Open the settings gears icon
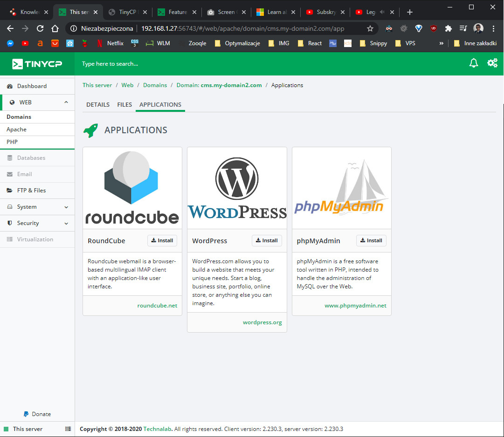This screenshot has width=504, height=437. point(492,63)
